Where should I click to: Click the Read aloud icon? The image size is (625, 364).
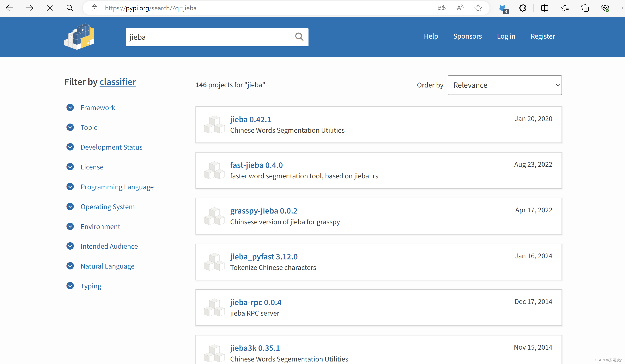click(x=460, y=8)
